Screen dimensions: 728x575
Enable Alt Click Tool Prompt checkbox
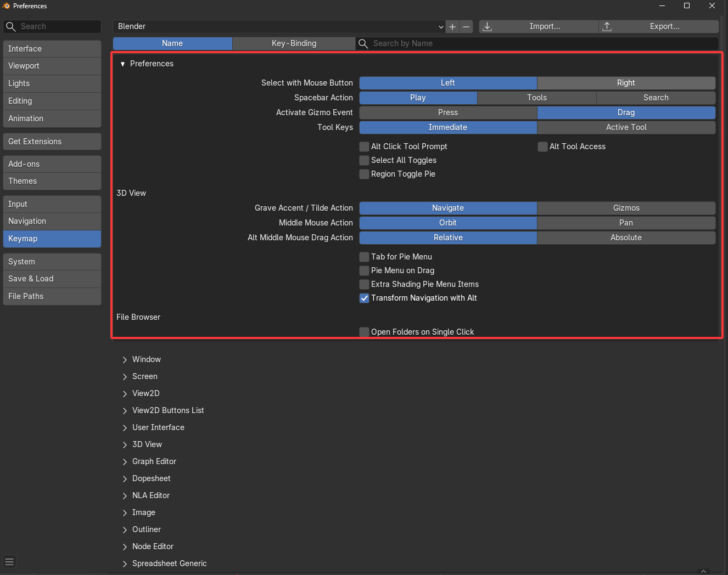pyautogui.click(x=364, y=146)
